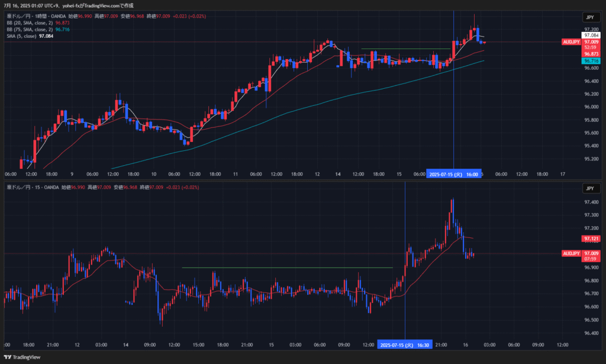The height and width of the screenshot is (364, 606).
Task: Click the AUDJPY price tag on the upper chart
Action: (x=571, y=42)
